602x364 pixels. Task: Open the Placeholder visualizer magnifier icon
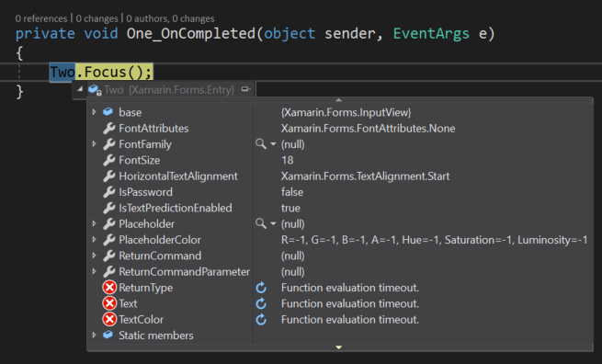tap(261, 223)
